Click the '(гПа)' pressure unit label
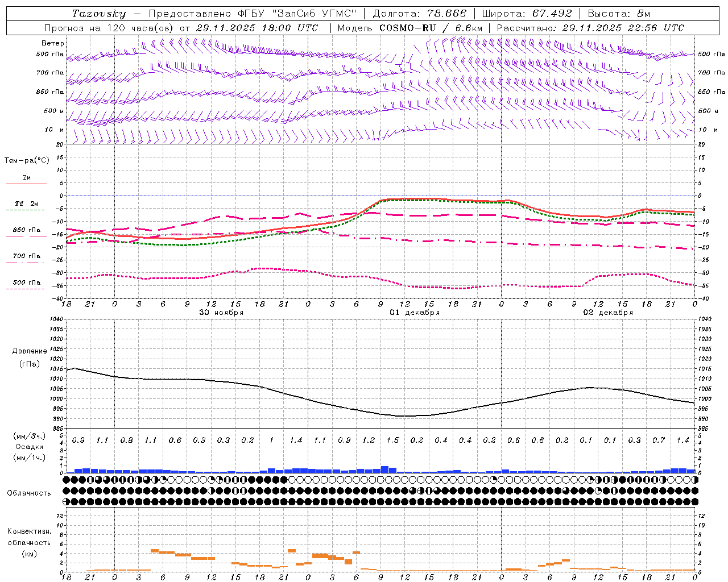728x582 pixels. [30, 364]
